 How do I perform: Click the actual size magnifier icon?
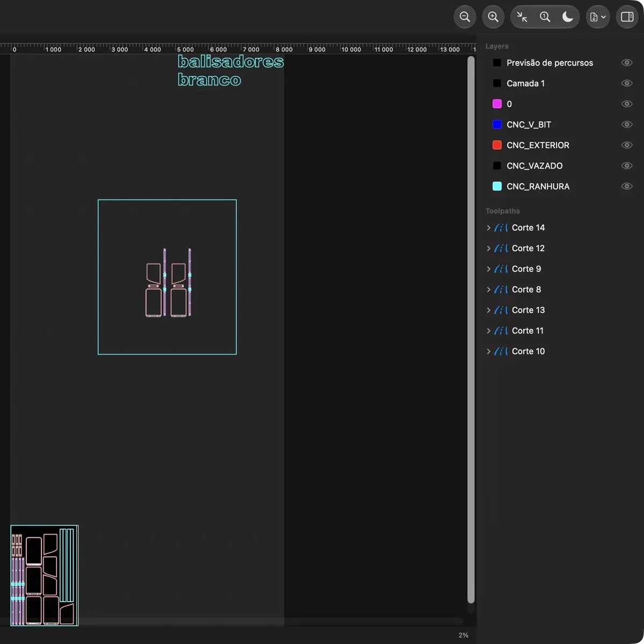(545, 17)
